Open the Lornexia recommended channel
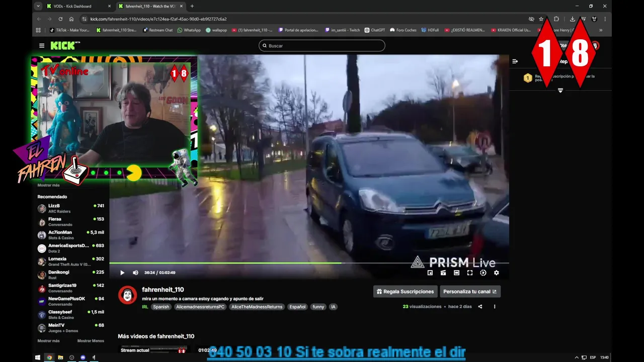 tap(71, 261)
